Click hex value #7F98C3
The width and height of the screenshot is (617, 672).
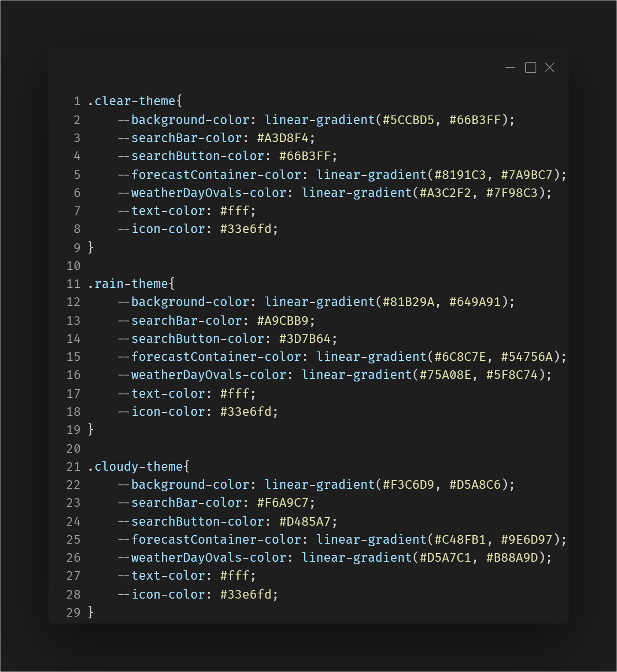click(512, 193)
